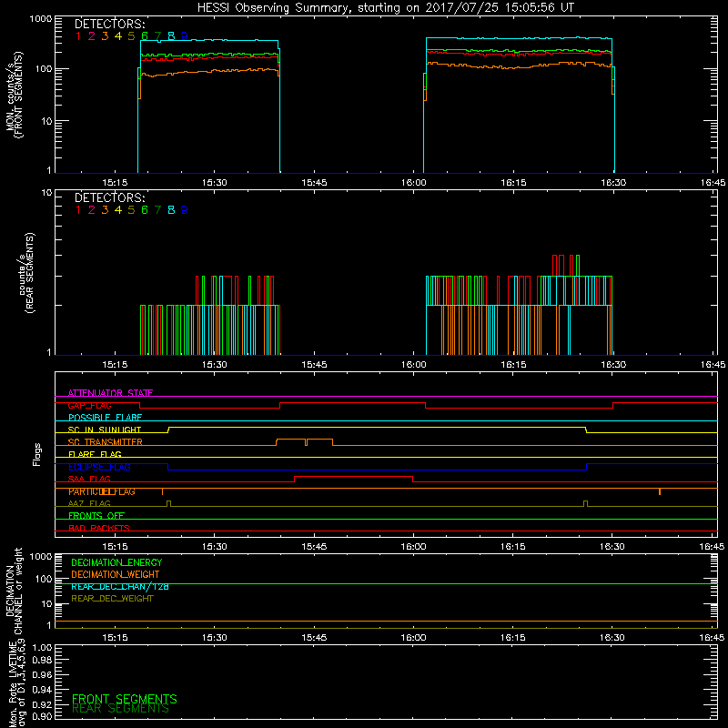Click 16:00 tick label under front segments plot
The width and height of the screenshot is (728, 728).
point(413,183)
